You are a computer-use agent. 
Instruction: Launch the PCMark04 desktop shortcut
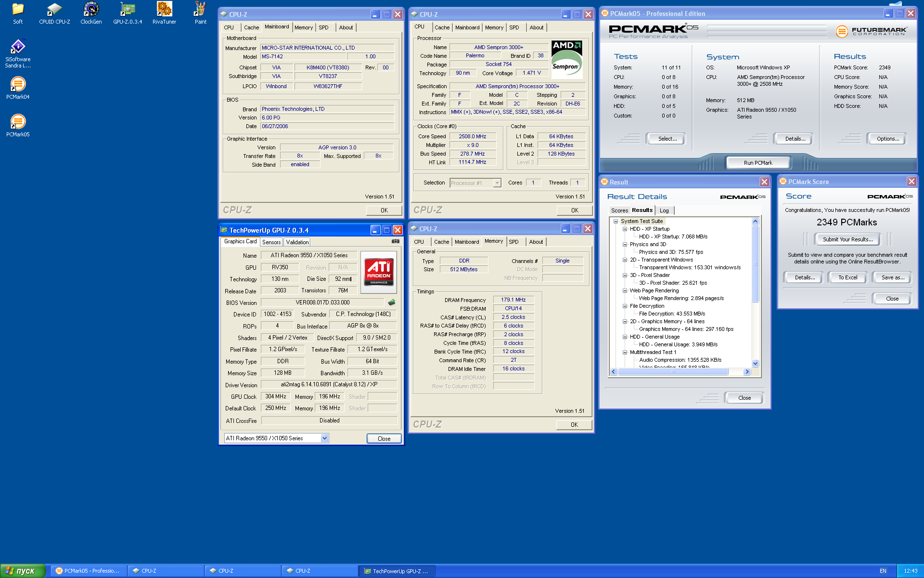(x=18, y=88)
